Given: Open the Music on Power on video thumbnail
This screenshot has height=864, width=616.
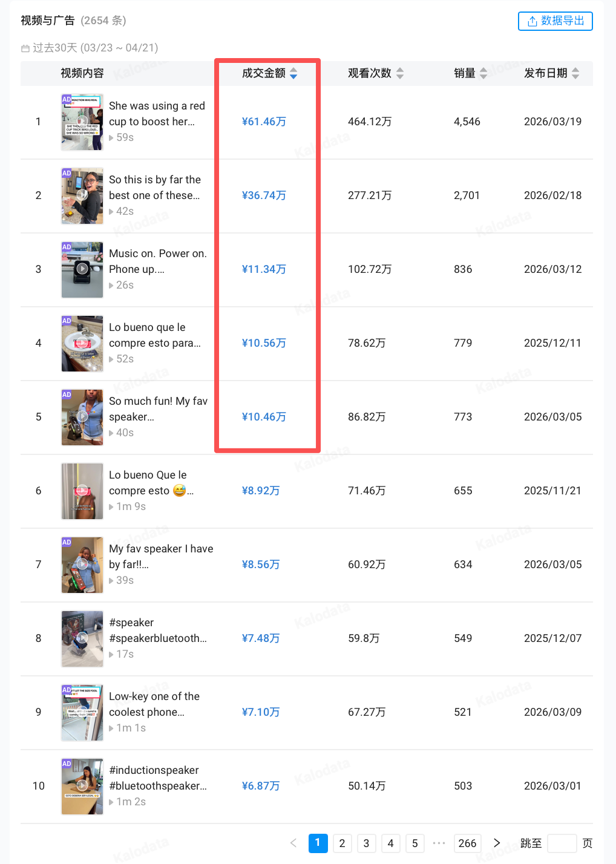Looking at the screenshot, I should (x=82, y=269).
